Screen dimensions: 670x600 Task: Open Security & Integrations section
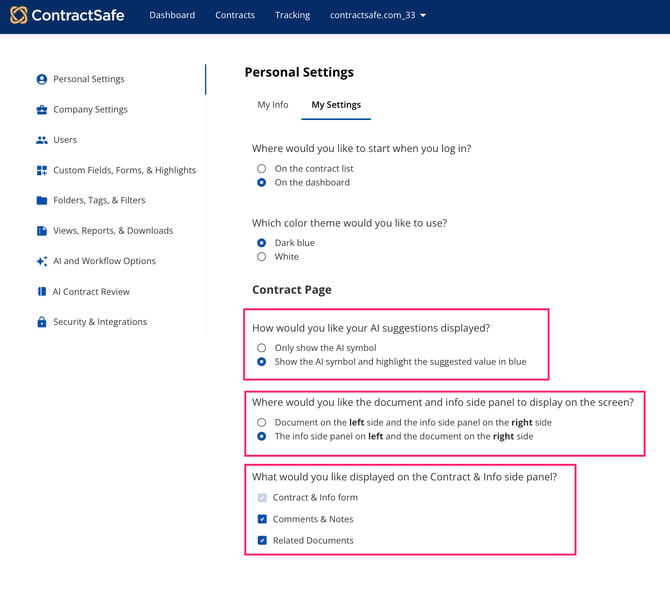point(100,322)
